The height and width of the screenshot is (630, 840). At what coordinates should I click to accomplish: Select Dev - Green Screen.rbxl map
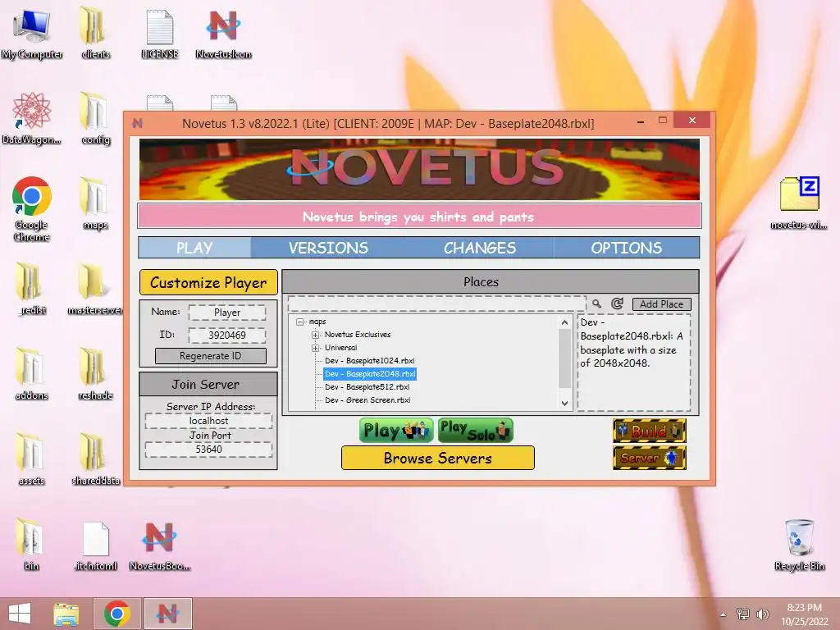[x=367, y=400]
